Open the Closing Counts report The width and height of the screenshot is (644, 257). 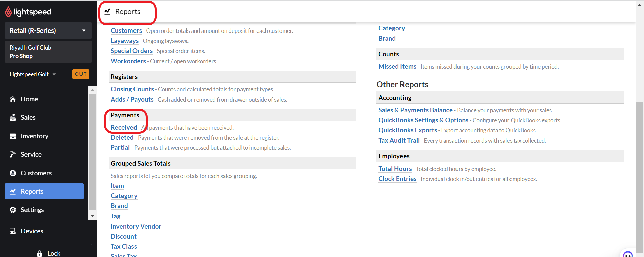[132, 89]
